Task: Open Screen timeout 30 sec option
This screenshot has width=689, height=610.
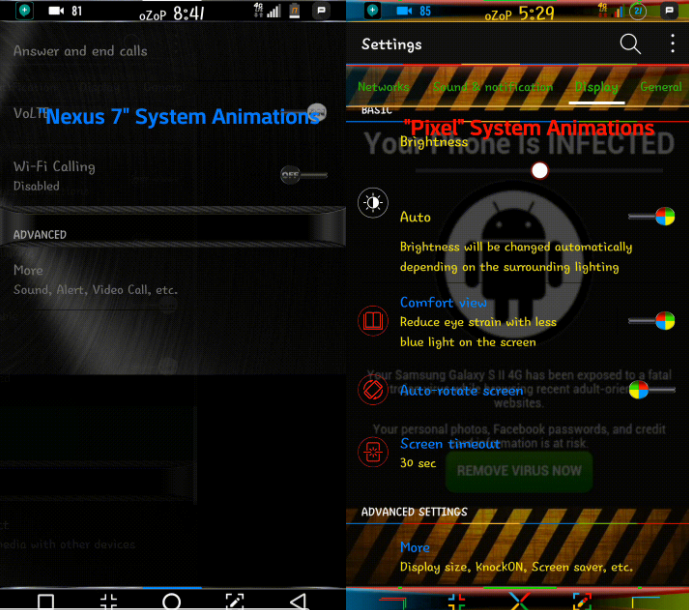Action: click(x=450, y=452)
